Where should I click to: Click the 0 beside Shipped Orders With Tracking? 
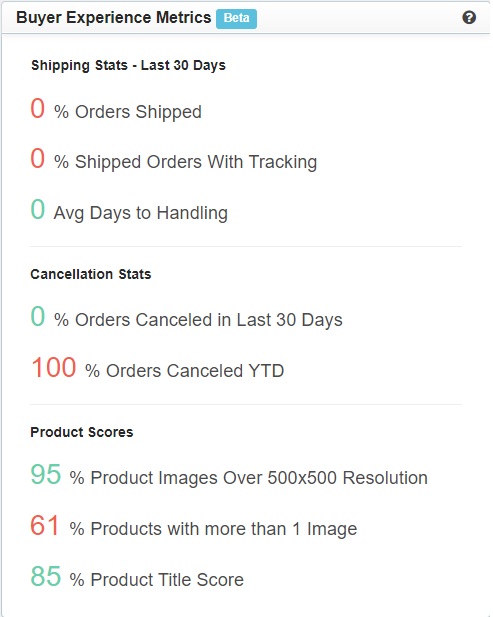click(x=37, y=159)
